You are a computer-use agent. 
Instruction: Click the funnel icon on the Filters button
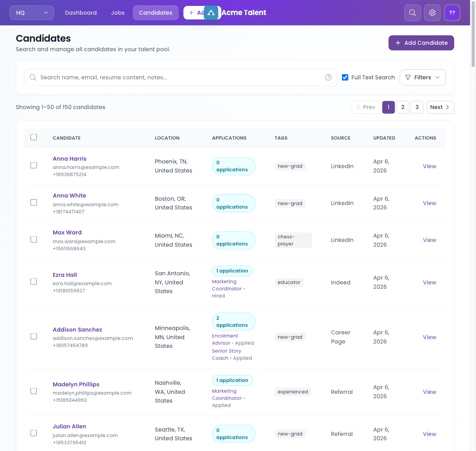pos(408,77)
